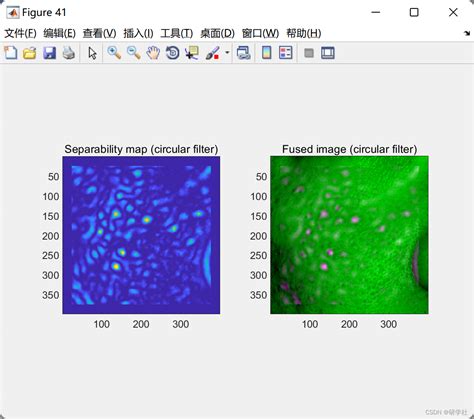
Task: Toggle the Brush data tool
Action: 212,53
